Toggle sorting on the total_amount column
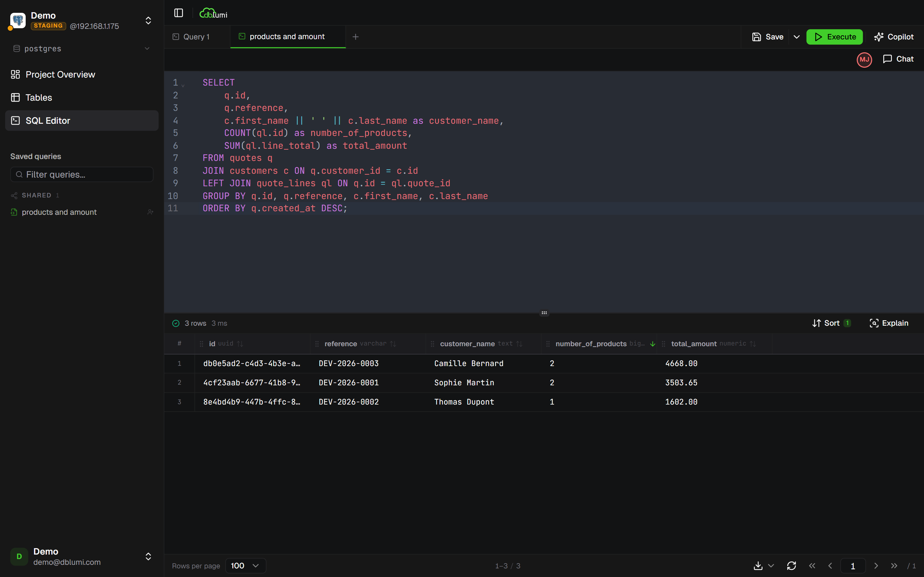Viewport: 924px width, 577px height. coord(753,343)
